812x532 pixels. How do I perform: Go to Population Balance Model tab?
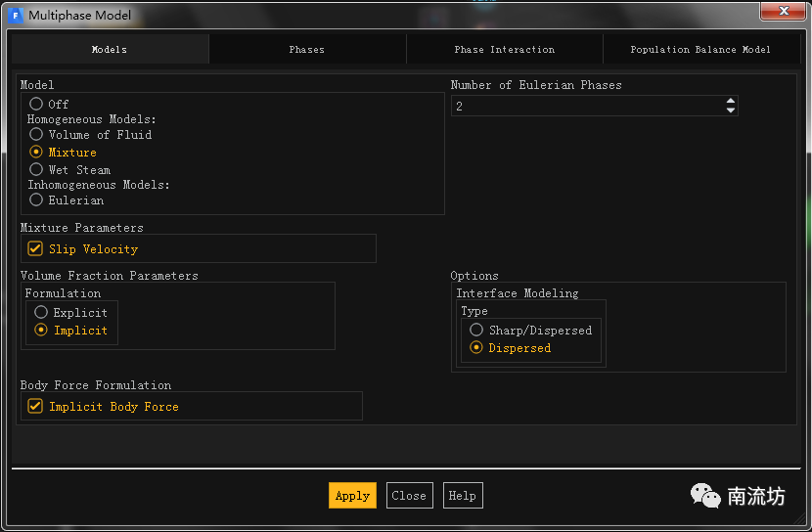click(x=700, y=49)
